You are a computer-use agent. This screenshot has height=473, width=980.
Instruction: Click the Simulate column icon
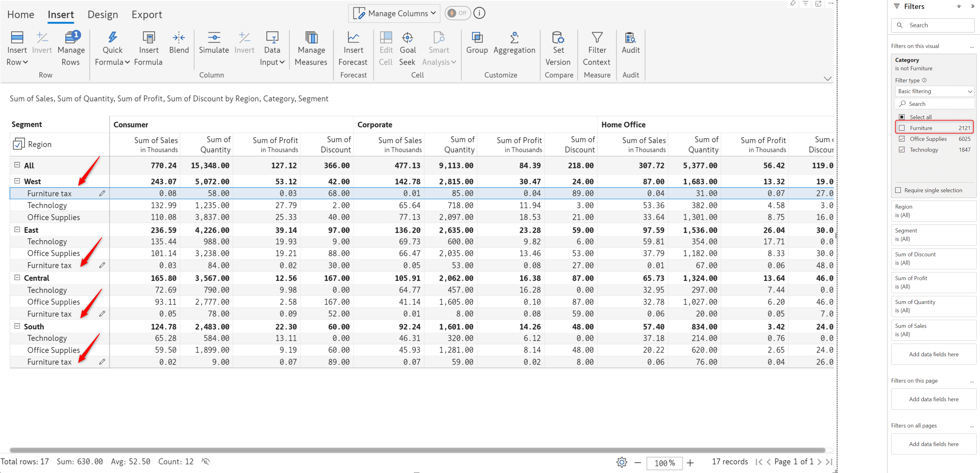(214, 38)
